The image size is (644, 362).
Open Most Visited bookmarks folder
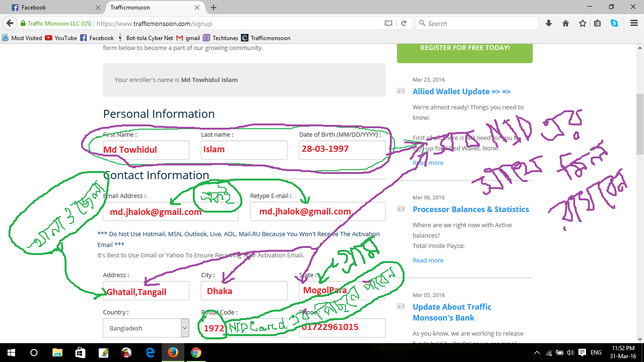pos(22,38)
